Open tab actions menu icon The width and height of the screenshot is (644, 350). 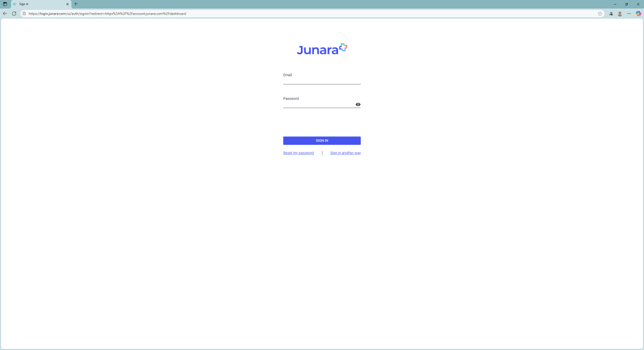5,4
